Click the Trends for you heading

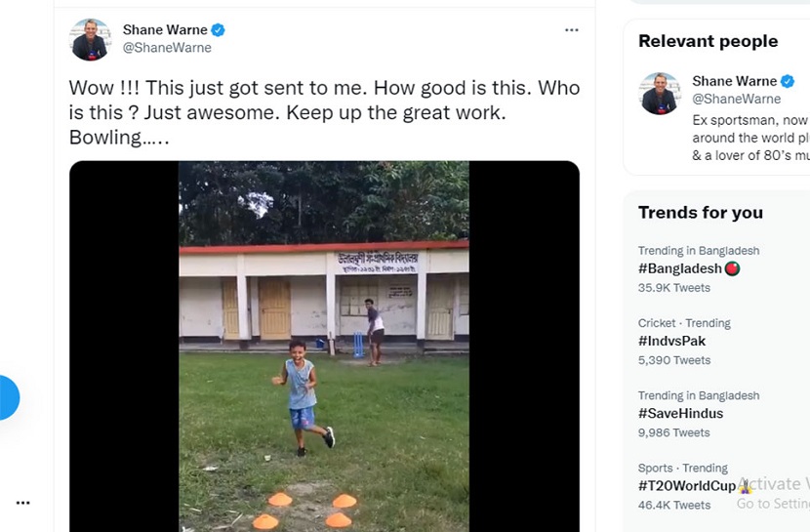(x=701, y=212)
